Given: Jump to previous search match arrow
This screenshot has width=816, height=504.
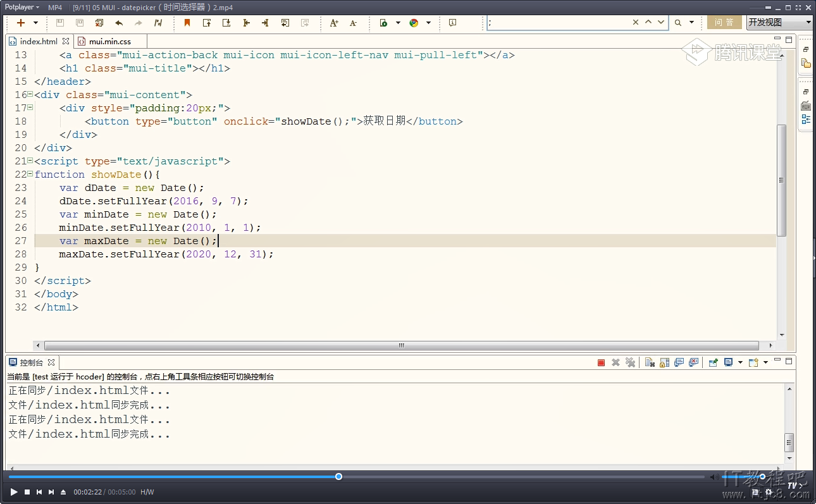Looking at the screenshot, I should [648, 22].
